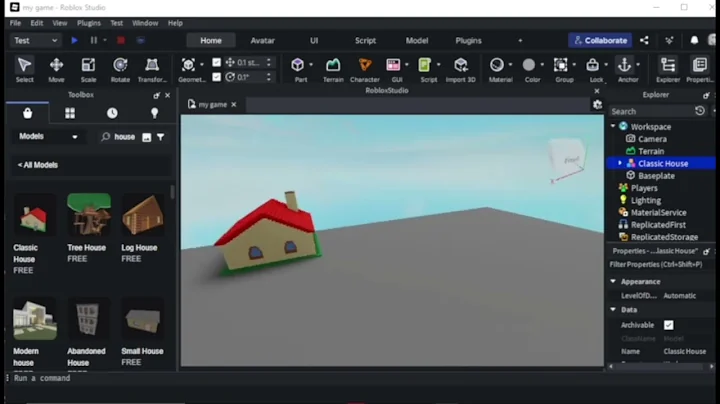Open Toolbox marketplace (bag) tab
The image size is (720, 404).
[28, 113]
